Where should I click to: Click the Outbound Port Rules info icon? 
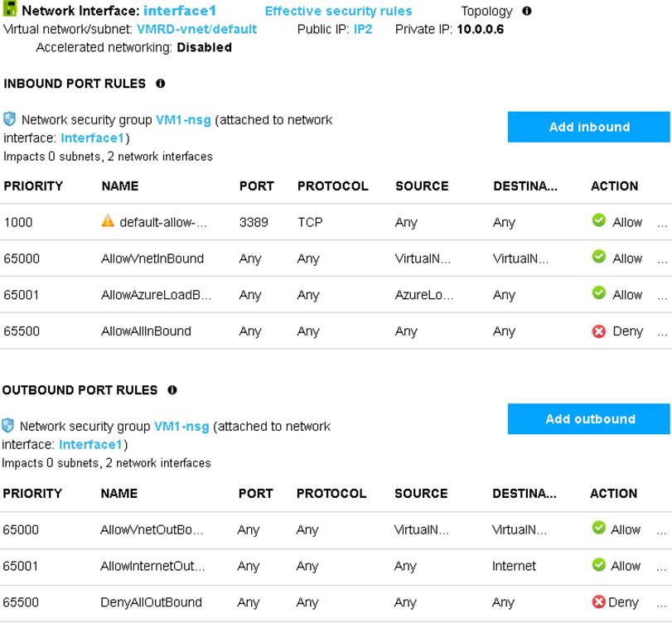click(x=172, y=390)
